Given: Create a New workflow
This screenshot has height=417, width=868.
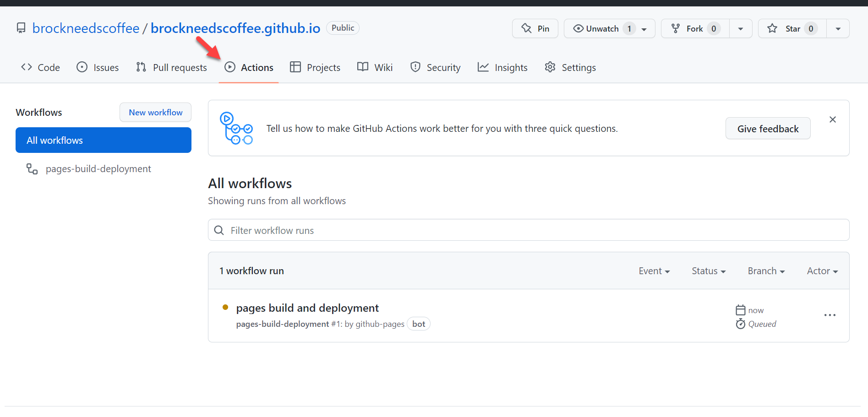Looking at the screenshot, I should pyautogui.click(x=155, y=112).
